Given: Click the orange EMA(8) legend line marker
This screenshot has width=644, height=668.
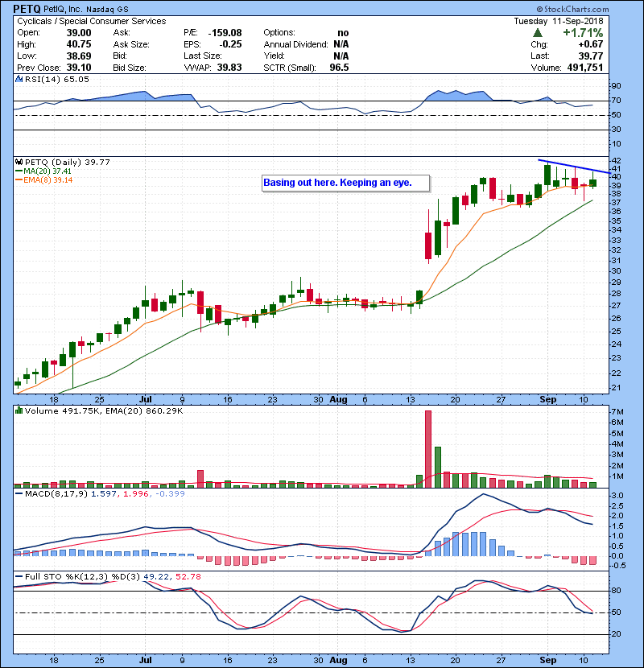Looking at the screenshot, I should [19, 180].
